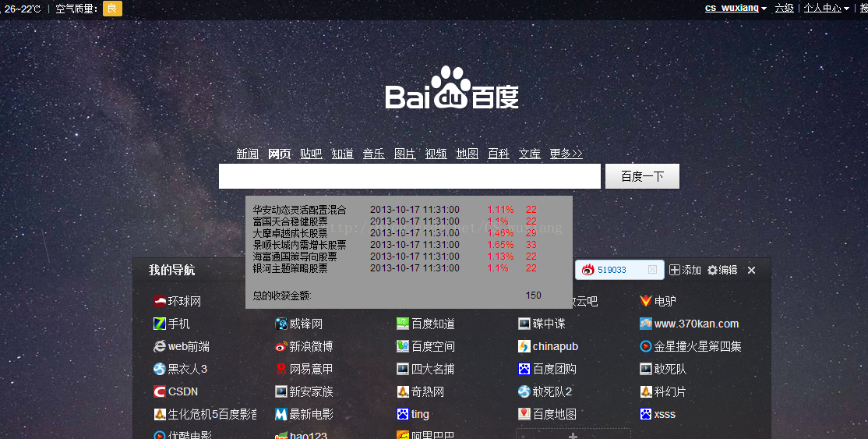Switch to 视频 search
This screenshot has height=439, width=868.
tap(436, 154)
